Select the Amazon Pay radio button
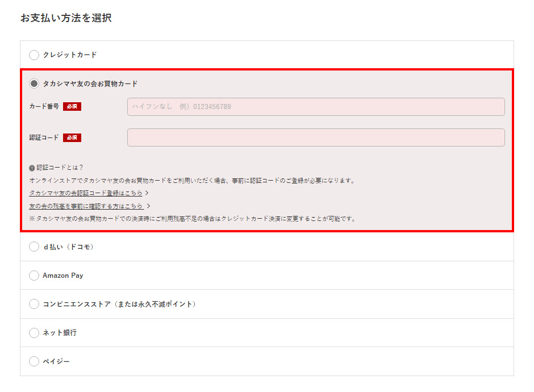Image resolution: width=534 pixels, height=392 pixels. pos(34,275)
